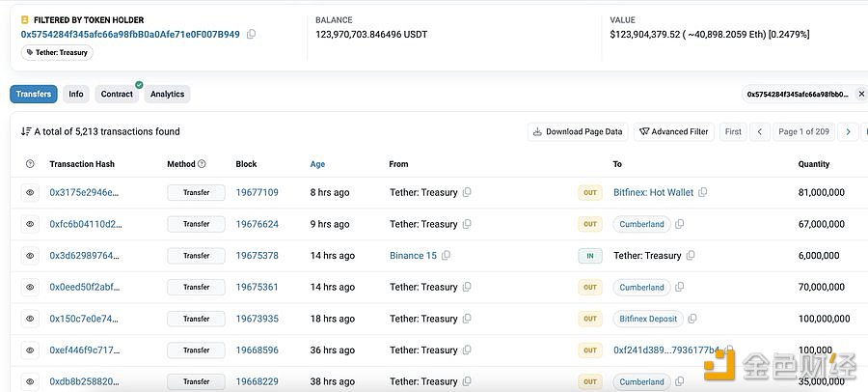Open the Bitfinex Deposit recipient

[648, 319]
